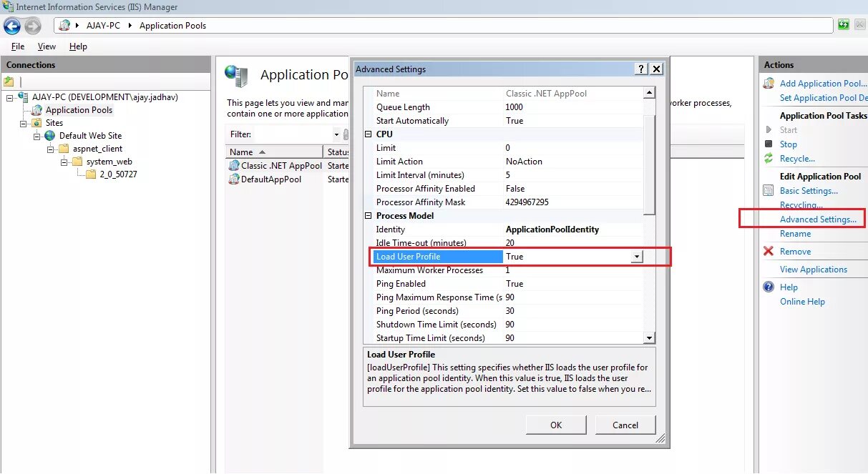Open the View menu
Image resolution: width=868 pixels, height=474 pixels.
click(x=47, y=46)
